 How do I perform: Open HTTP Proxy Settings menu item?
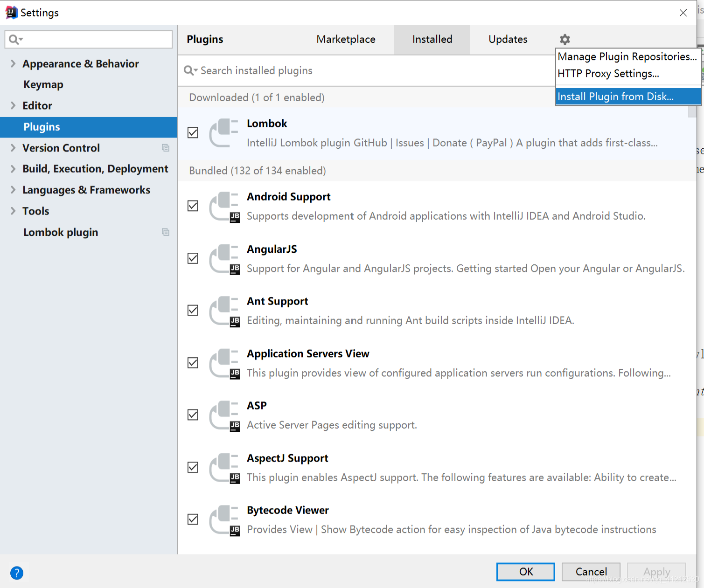click(x=628, y=74)
